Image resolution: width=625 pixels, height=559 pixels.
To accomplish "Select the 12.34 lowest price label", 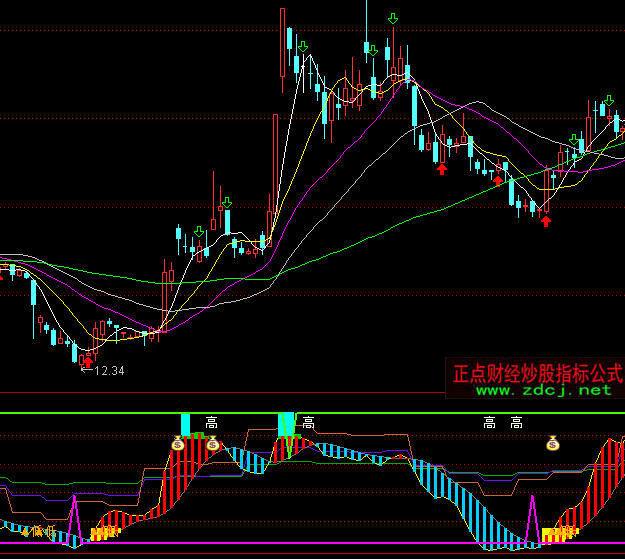I will point(108,371).
